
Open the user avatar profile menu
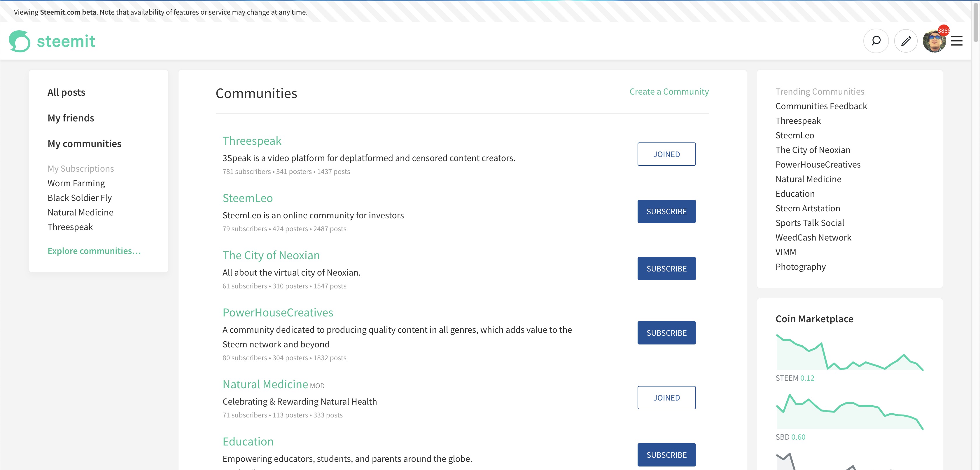point(934,41)
